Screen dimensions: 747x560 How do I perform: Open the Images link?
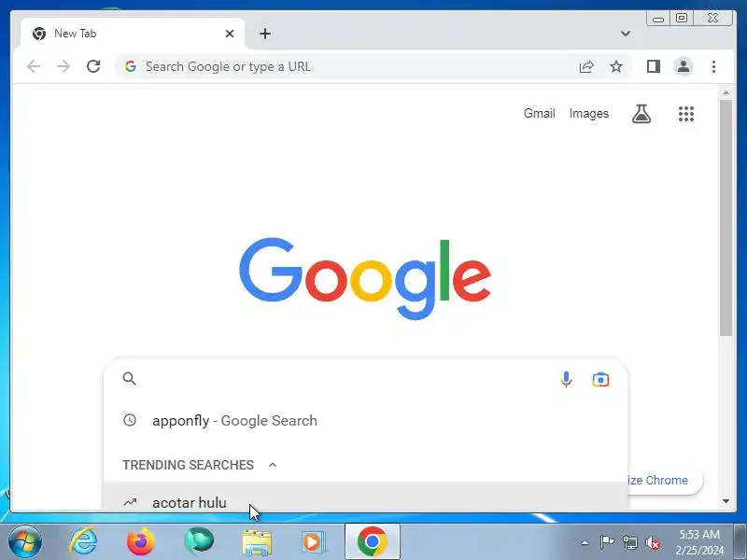(x=589, y=113)
